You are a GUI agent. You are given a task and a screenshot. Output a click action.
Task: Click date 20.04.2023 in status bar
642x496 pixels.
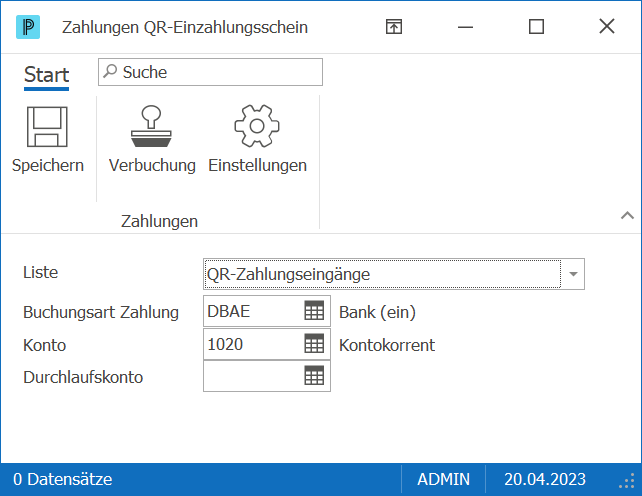pos(545,479)
